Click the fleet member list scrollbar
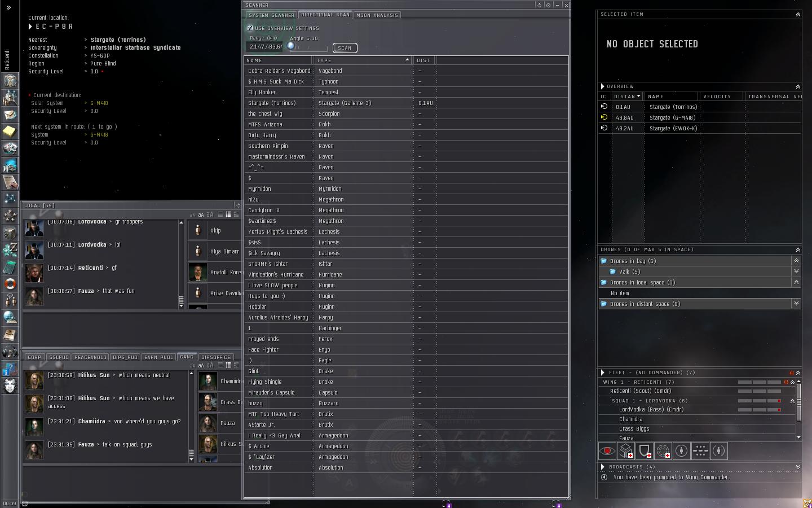Image resolution: width=812 pixels, height=508 pixels. (798, 409)
